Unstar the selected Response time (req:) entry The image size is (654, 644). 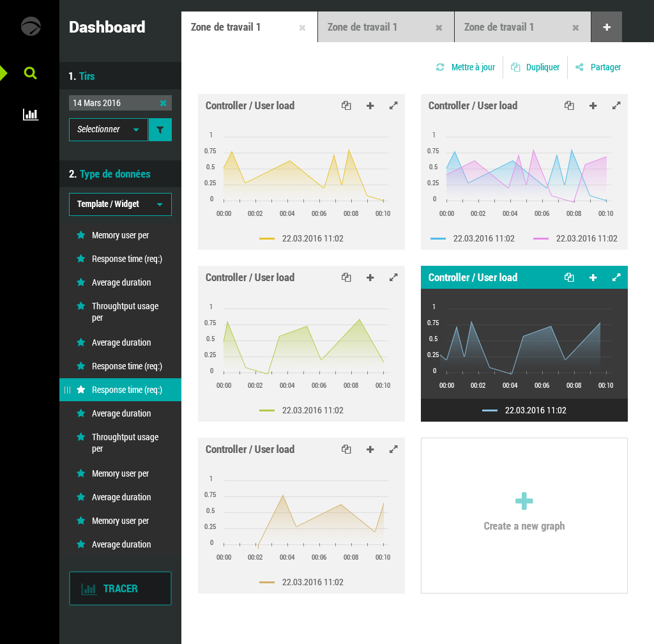(80, 390)
